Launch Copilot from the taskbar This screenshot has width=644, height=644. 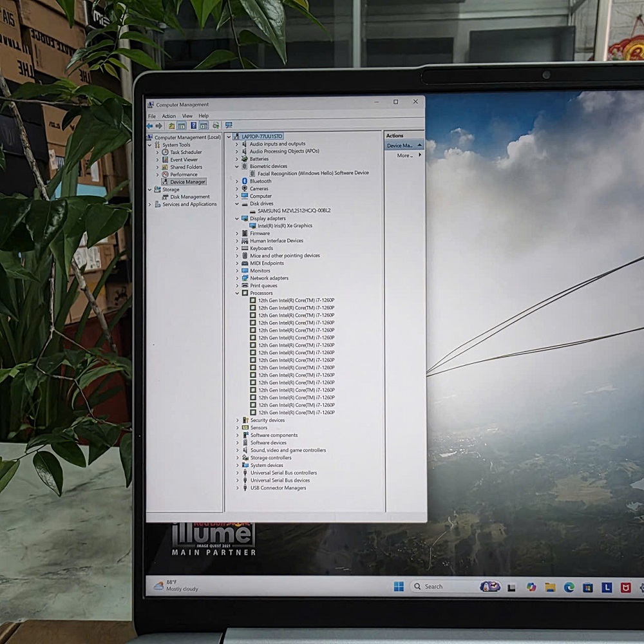click(531, 587)
